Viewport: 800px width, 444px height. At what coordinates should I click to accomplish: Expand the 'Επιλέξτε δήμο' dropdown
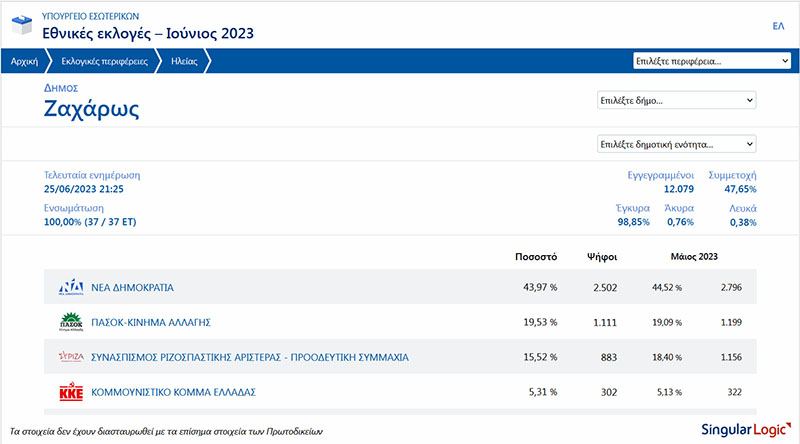[x=676, y=100]
